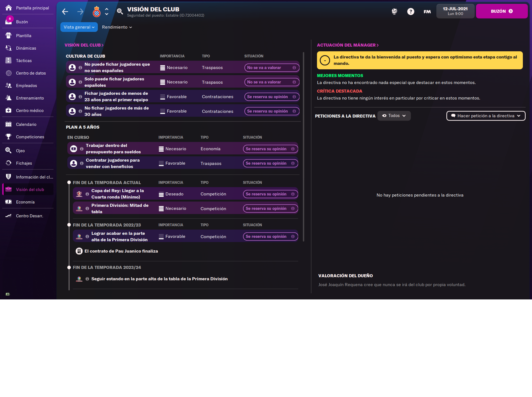
Task: Go to Plantilla section
Action: coord(28,35)
